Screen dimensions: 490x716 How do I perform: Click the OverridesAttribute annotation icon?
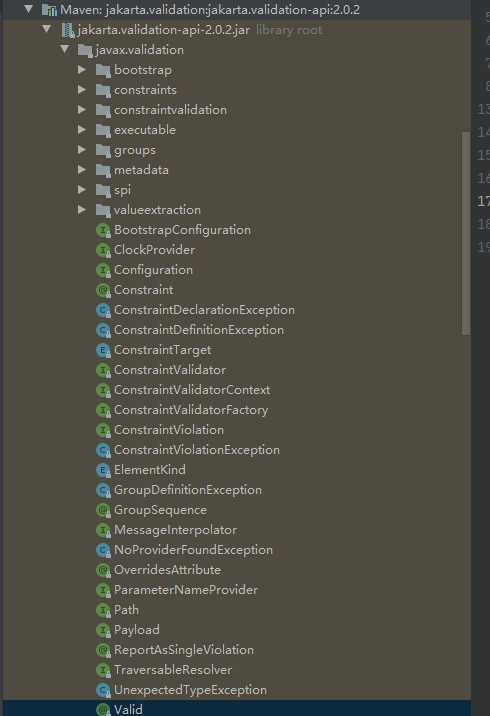tap(103, 570)
